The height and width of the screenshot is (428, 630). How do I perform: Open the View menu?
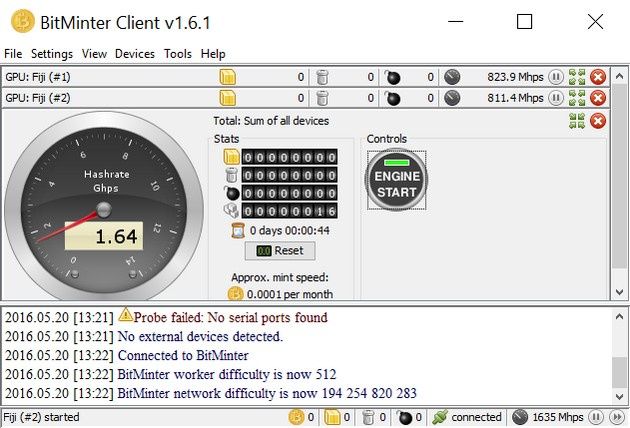click(x=94, y=53)
